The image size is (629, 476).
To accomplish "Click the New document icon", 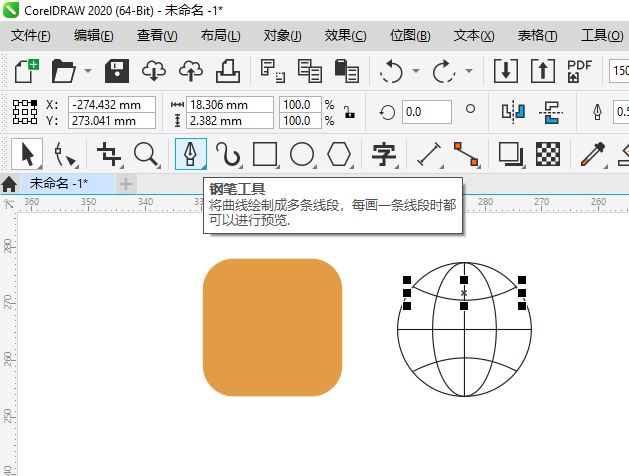I will (26, 71).
